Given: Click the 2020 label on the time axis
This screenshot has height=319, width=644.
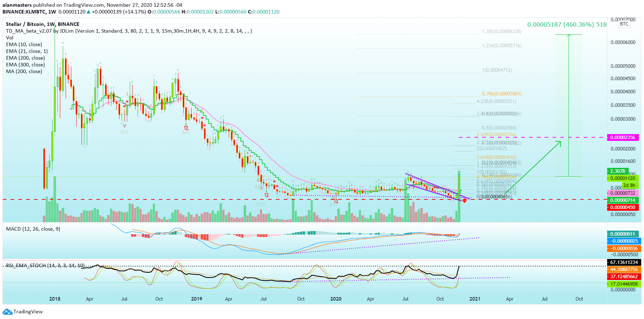Looking at the screenshot, I should tap(335, 299).
